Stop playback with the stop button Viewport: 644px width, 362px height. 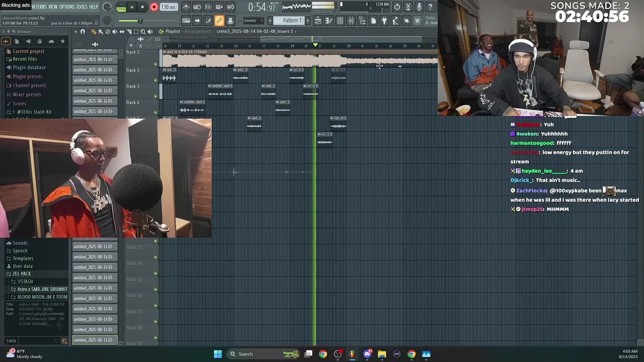click(142, 7)
